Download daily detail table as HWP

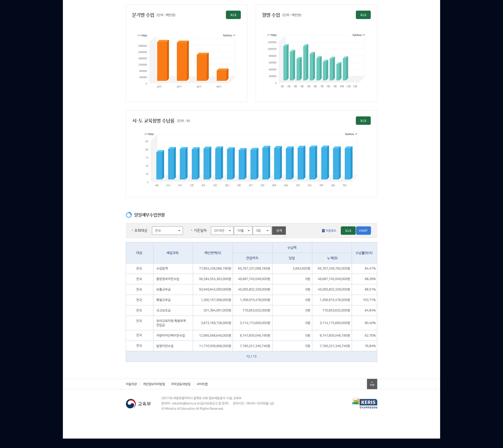tap(363, 231)
